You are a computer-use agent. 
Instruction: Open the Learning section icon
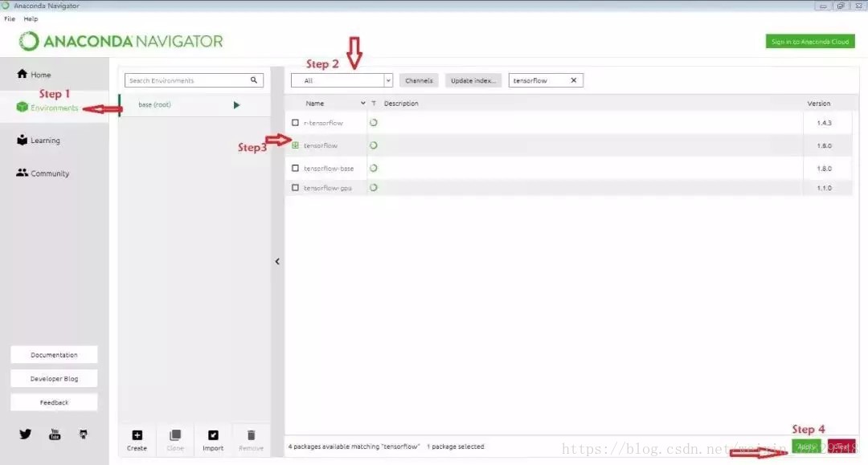(23, 140)
